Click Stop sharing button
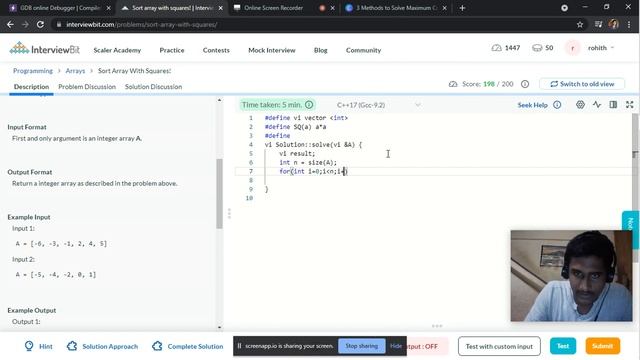Screen dimensions: 640x360 (x=362, y=346)
